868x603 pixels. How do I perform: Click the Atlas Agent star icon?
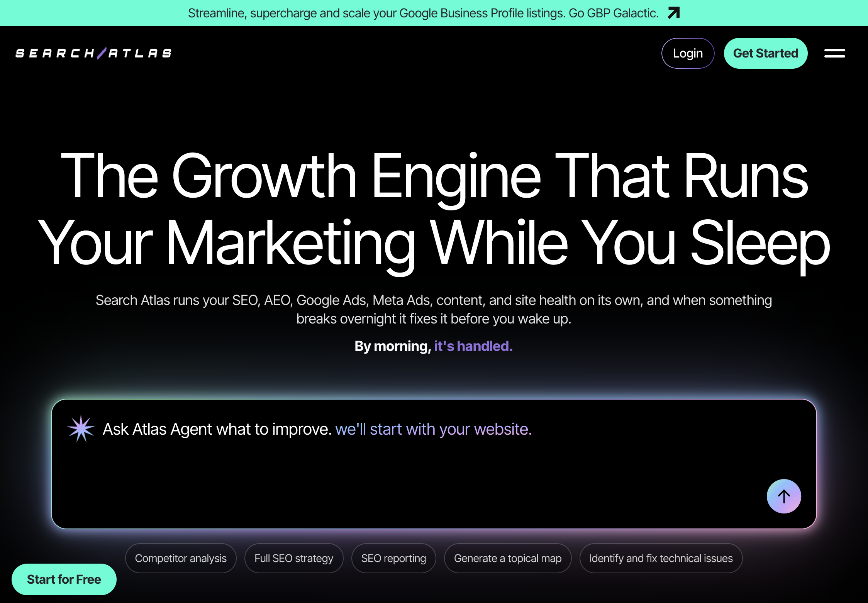(81, 429)
